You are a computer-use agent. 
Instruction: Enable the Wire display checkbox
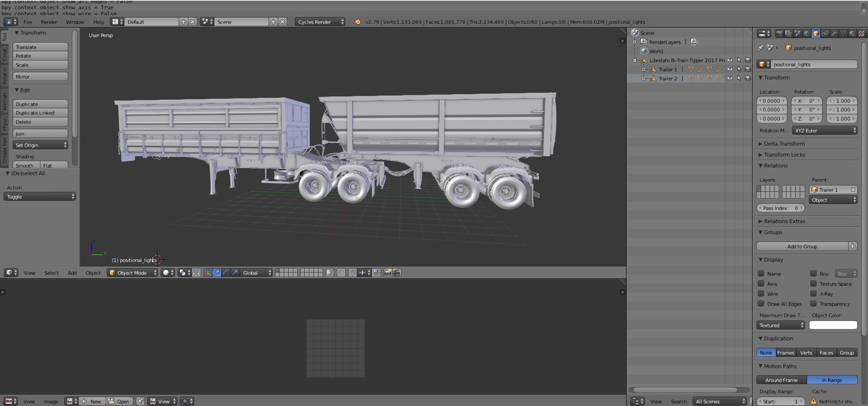coord(761,294)
